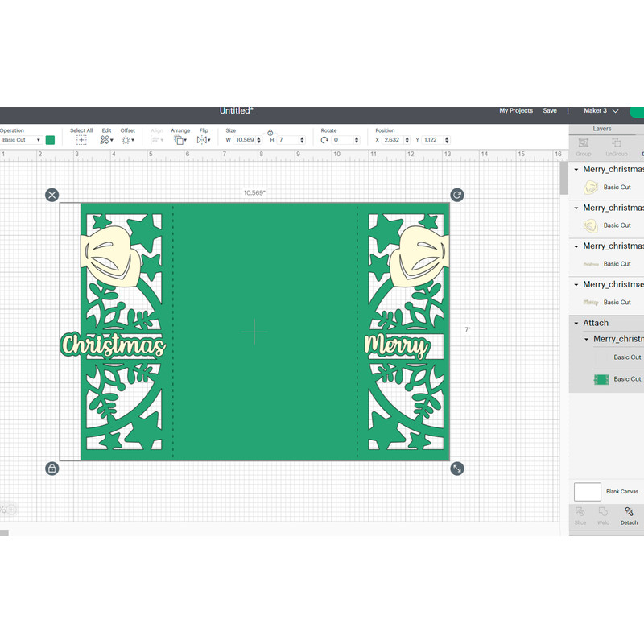Collapse the Attach group in Layers
The width and height of the screenshot is (644, 644).
point(576,324)
